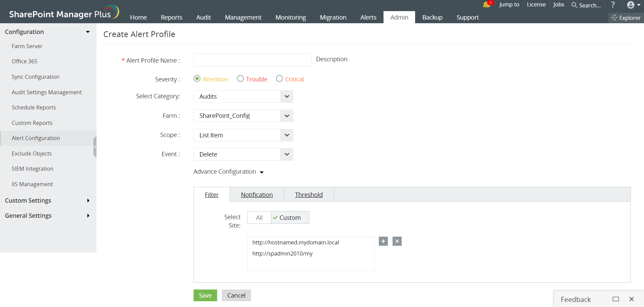Click the help question mark icon
The image size is (644, 307).
[613, 5]
